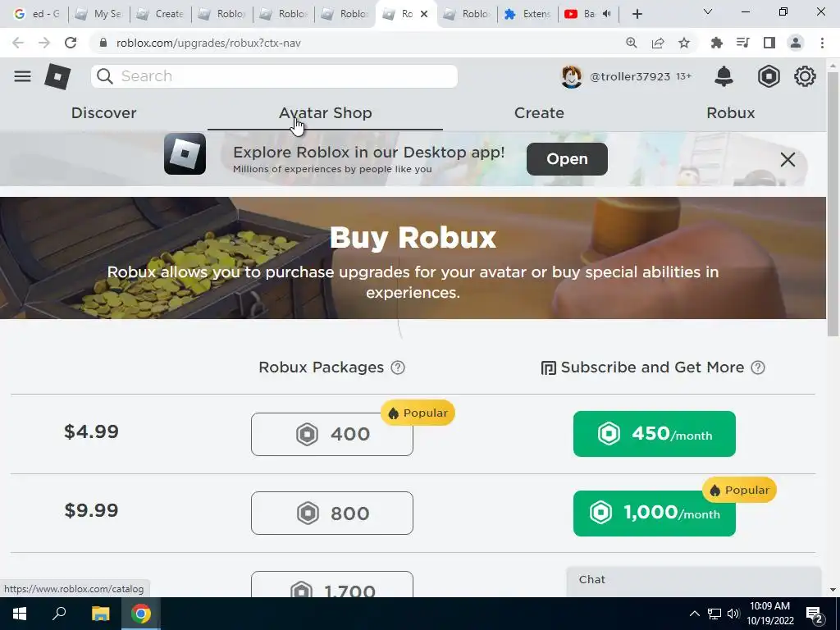Click the Robux Packages help question mark
The height and width of the screenshot is (630, 840).
point(398,367)
